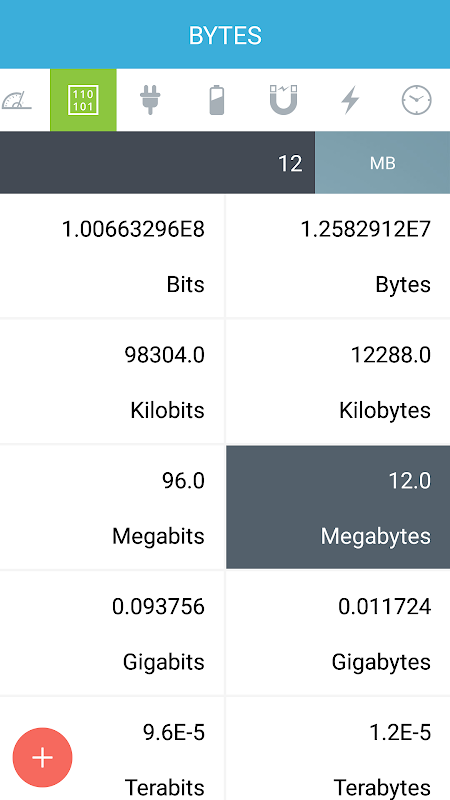The width and height of the screenshot is (450, 800).
Task: Select the Gigabits 0.093756 tile
Action: click(112, 633)
